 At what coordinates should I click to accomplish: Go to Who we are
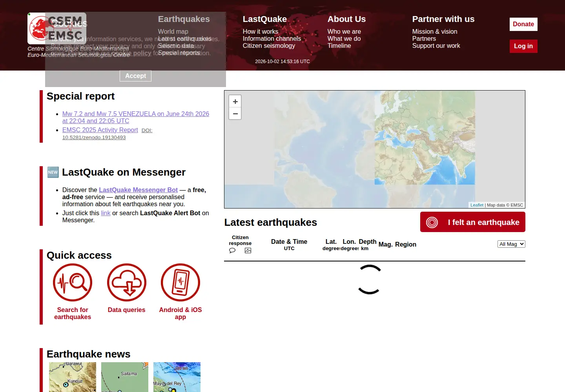[344, 31]
